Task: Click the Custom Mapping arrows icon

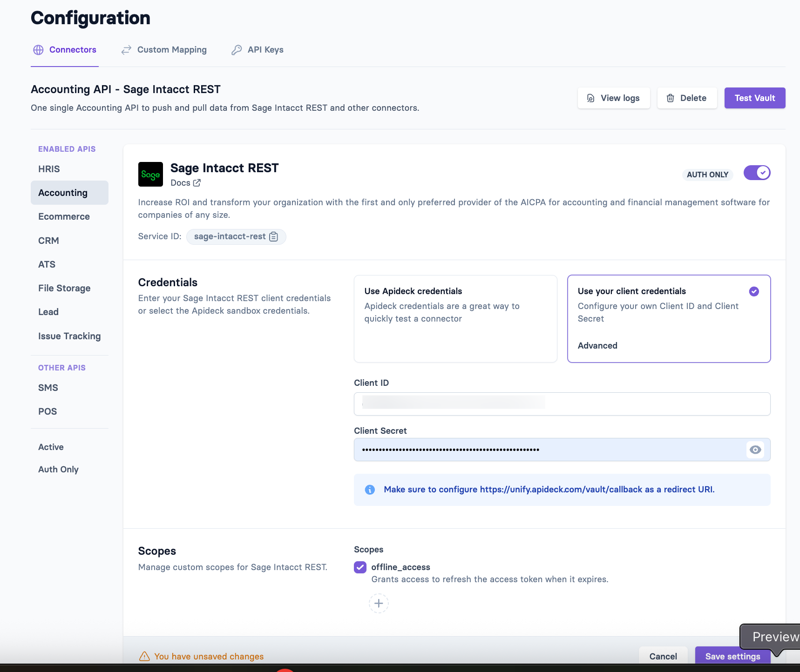Action: pyautogui.click(x=126, y=50)
